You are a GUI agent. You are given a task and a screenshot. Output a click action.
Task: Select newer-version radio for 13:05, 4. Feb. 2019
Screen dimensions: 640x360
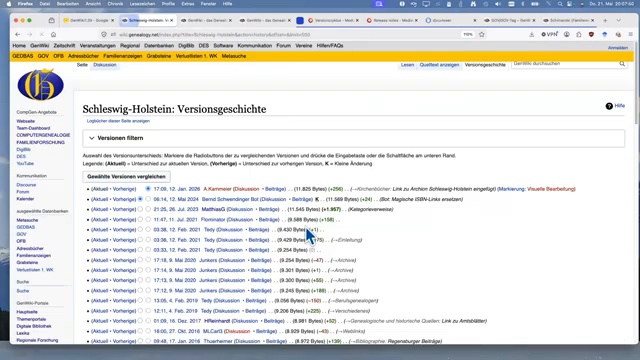(x=148, y=301)
